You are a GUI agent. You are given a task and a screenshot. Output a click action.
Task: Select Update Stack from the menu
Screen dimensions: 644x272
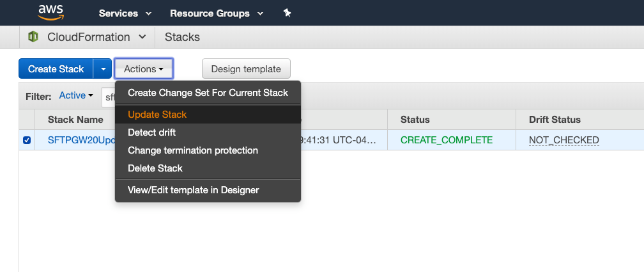pos(157,115)
